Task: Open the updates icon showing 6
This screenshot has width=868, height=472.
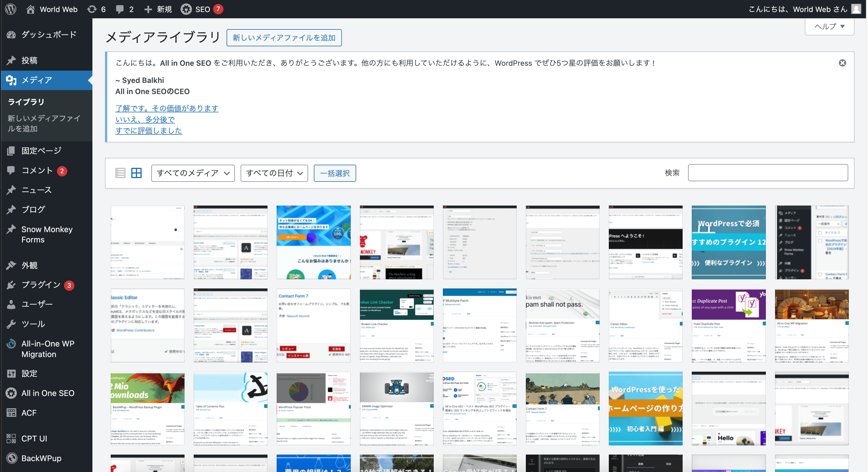Action: [92, 9]
